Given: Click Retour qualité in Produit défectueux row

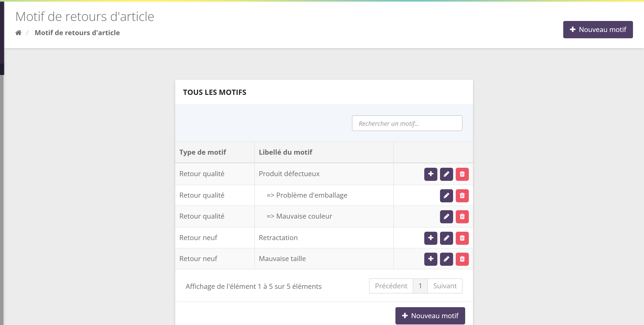Looking at the screenshot, I should click(202, 174).
